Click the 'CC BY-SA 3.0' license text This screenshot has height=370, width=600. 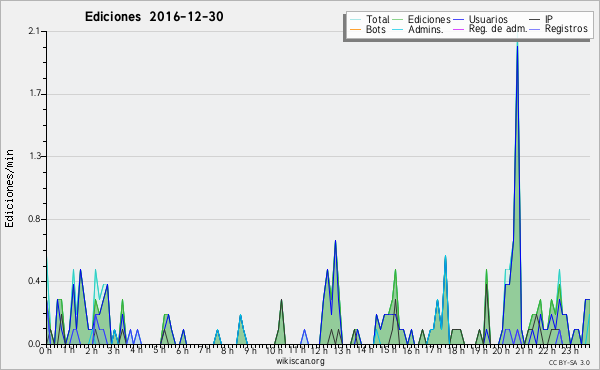pos(569,362)
